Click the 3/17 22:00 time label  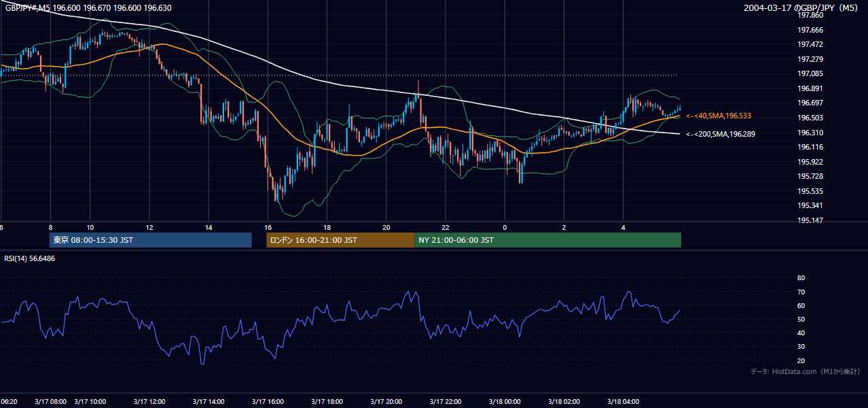(446, 401)
